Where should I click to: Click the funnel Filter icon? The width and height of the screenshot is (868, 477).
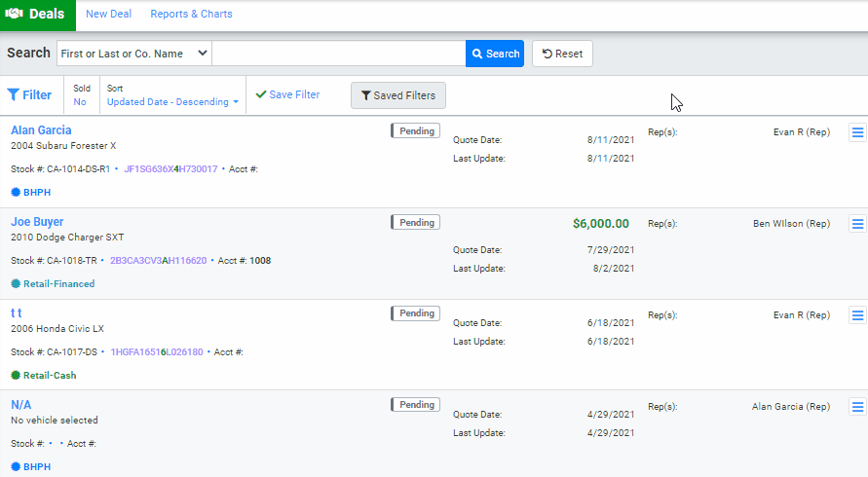click(x=14, y=95)
